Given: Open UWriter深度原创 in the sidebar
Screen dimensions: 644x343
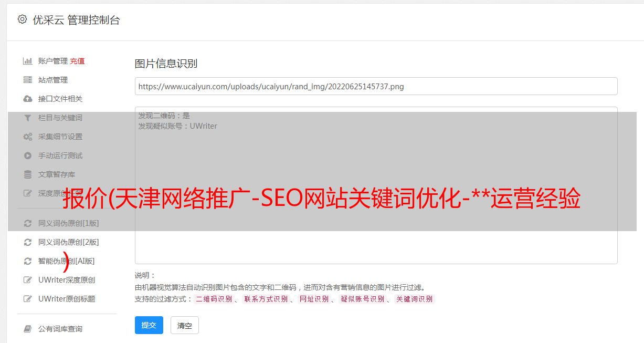Looking at the screenshot, I should click(x=67, y=280).
